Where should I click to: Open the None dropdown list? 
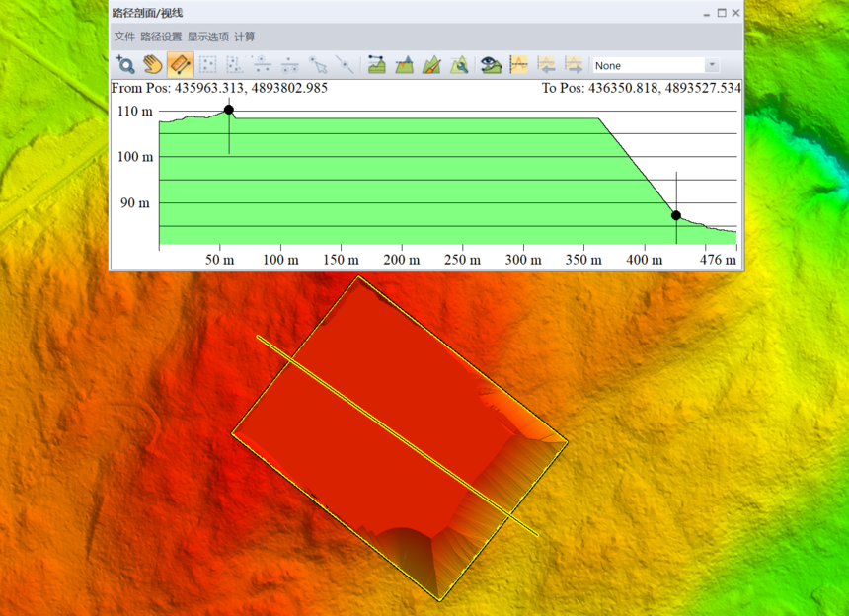[x=656, y=65]
